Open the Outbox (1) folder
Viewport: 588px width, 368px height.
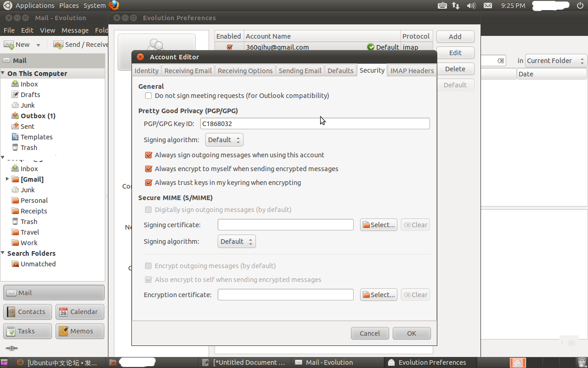[38, 116]
